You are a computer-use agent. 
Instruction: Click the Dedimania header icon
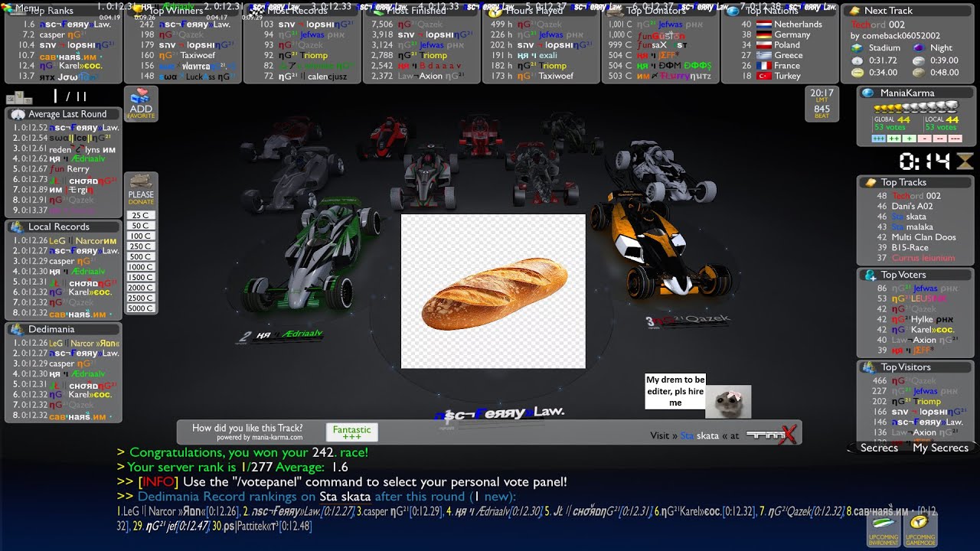click(18, 329)
